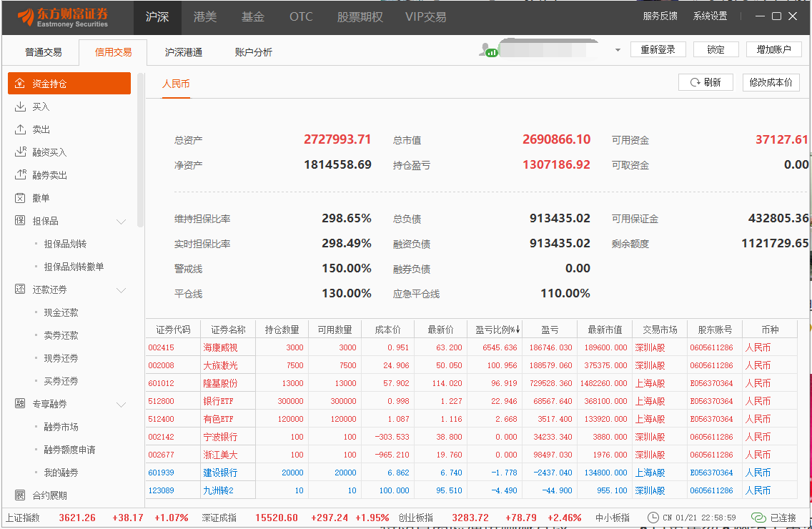812x529 pixels.
Task: Click the buy (买入) sidebar icon
Action: pyautogui.click(x=20, y=107)
